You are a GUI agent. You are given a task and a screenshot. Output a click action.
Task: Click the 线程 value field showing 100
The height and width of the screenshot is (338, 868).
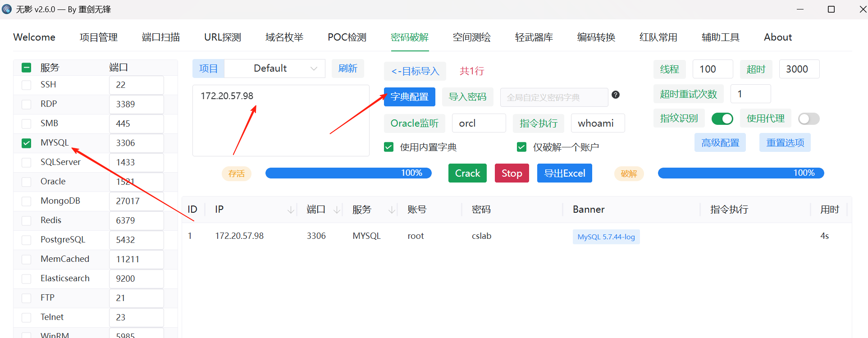(713, 69)
